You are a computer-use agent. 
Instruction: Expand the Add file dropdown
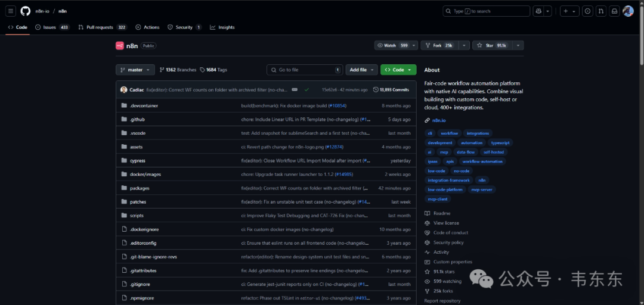(x=361, y=70)
